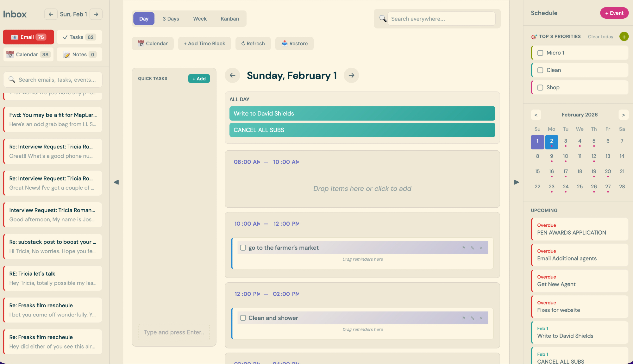Switch to the Week view tab

click(200, 19)
